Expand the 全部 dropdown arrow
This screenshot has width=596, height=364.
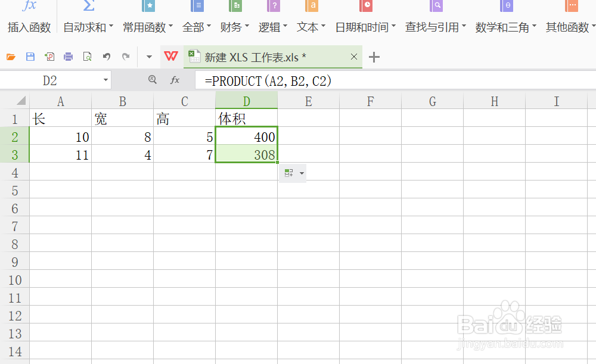tap(209, 26)
